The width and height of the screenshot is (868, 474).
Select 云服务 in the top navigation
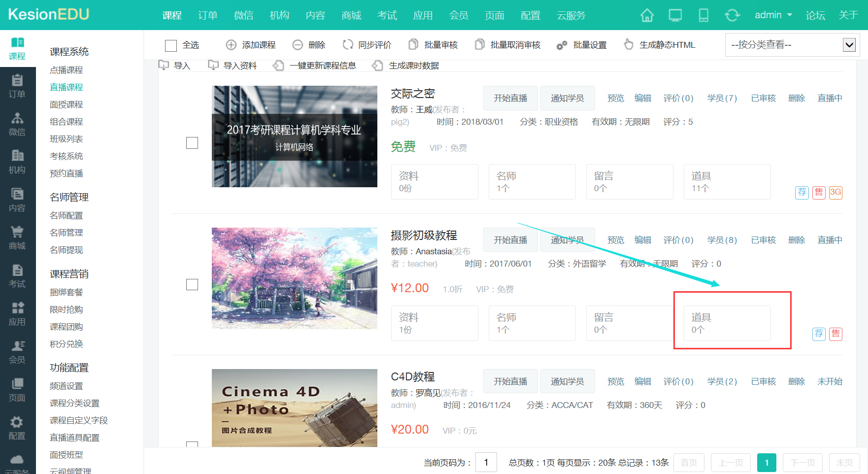click(x=571, y=15)
